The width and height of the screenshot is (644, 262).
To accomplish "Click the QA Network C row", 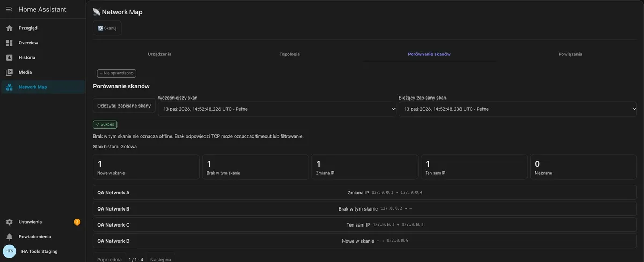I will 365,225.
